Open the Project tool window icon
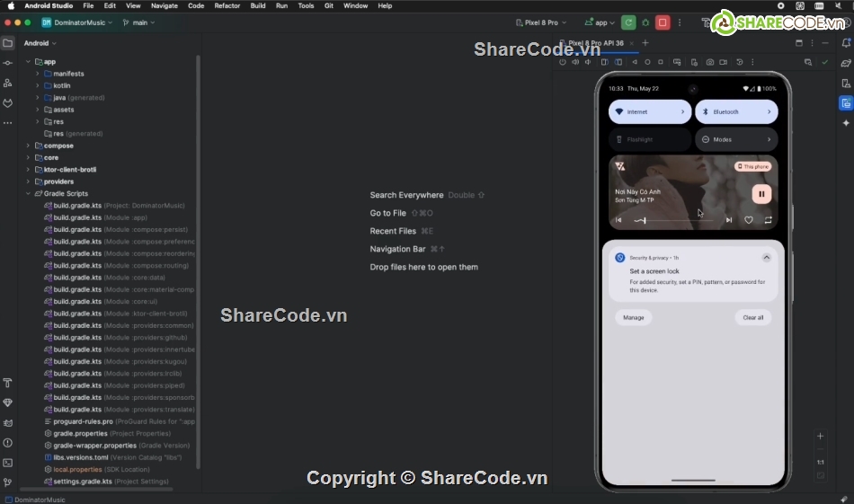Screen dimensions: 854x504 click(7, 43)
